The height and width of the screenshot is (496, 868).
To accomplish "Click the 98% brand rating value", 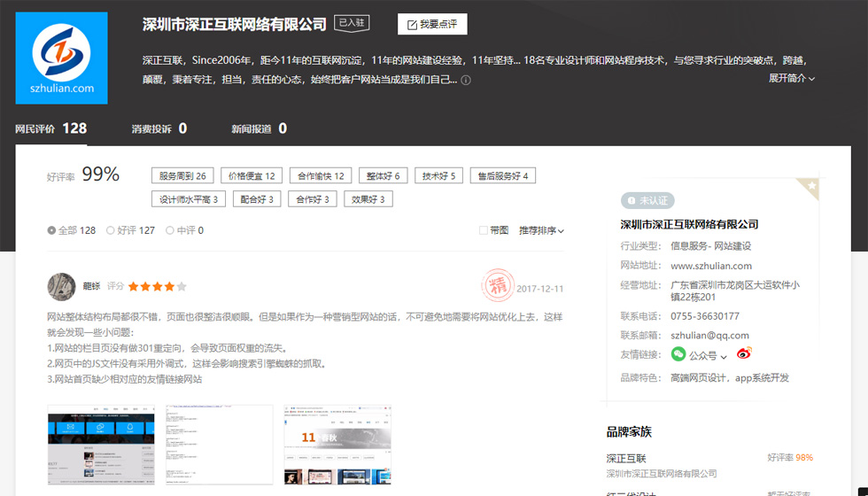I will pyautogui.click(x=804, y=458).
